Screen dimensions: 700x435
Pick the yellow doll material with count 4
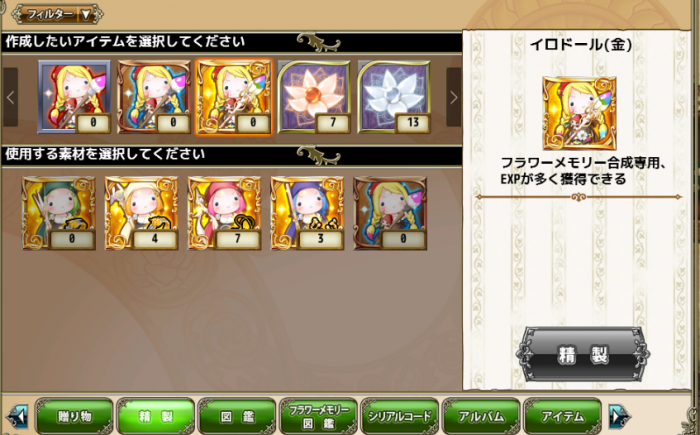pyautogui.click(x=142, y=213)
